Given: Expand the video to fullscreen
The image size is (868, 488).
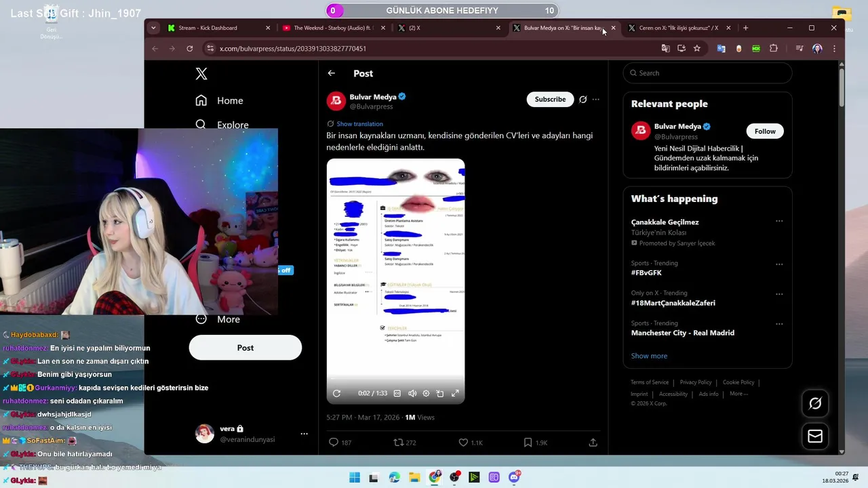Looking at the screenshot, I should pos(455,393).
